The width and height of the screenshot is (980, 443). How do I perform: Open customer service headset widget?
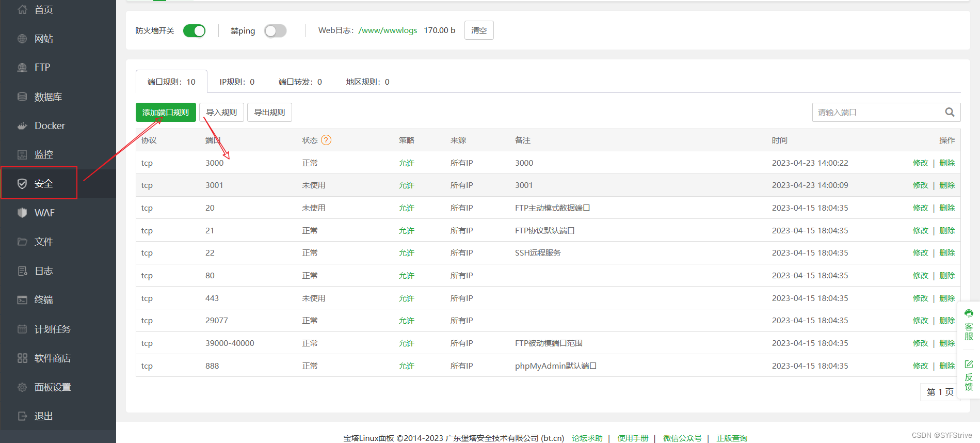(969, 325)
